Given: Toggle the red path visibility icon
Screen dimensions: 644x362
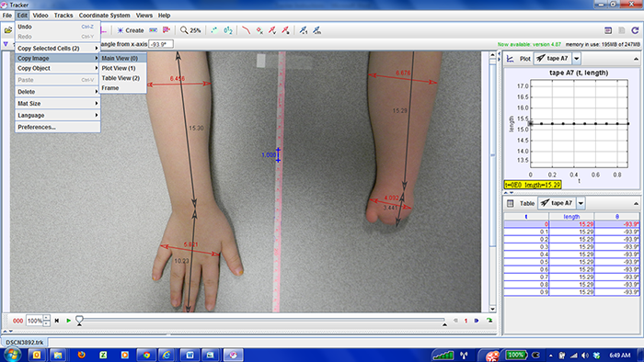Looking at the screenshot, I should [x=246, y=30].
